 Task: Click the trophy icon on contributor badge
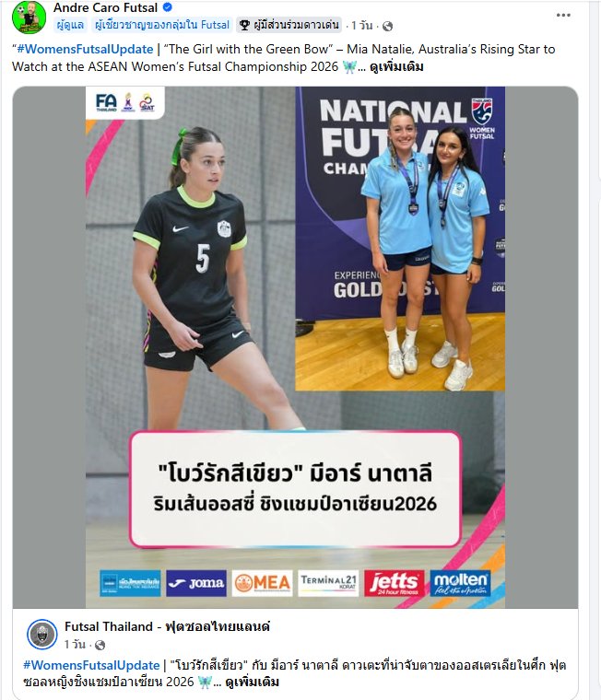244,25
